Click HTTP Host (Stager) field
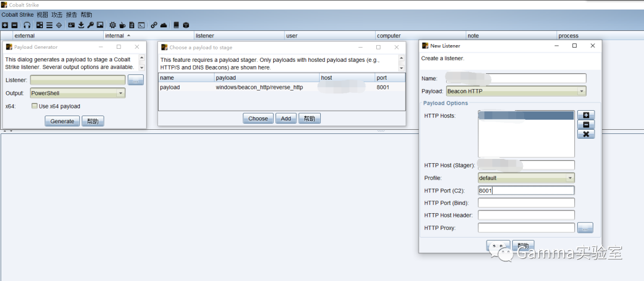This screenshot has width=644, height=281. tap(526, 166)
